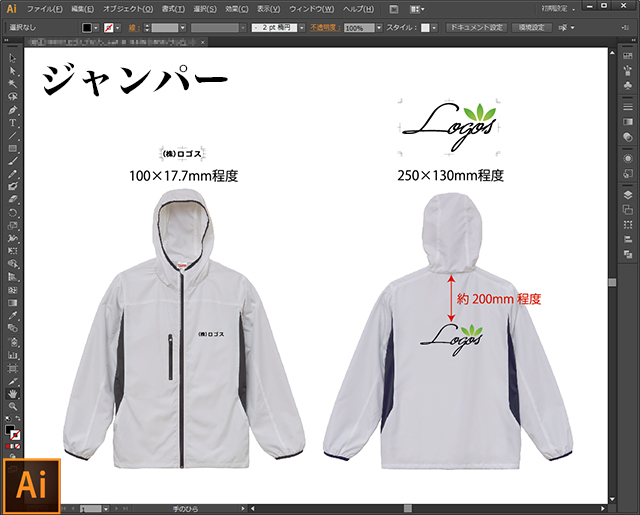Image resolution: width=640 pixels, height=515 pixels.
Task: Click the opacity 100% input field
Action: tap(359, 28)
